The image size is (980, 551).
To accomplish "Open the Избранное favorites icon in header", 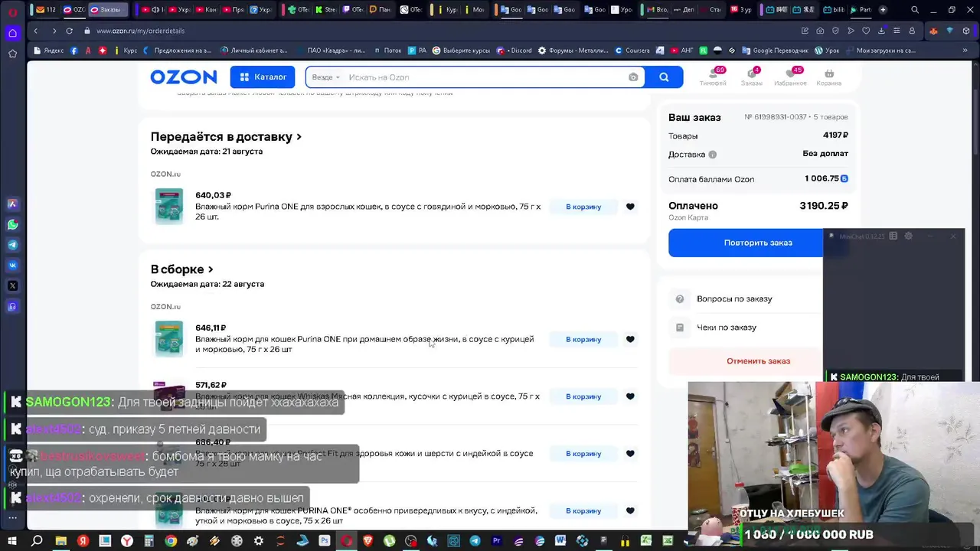I will [790, 77].
